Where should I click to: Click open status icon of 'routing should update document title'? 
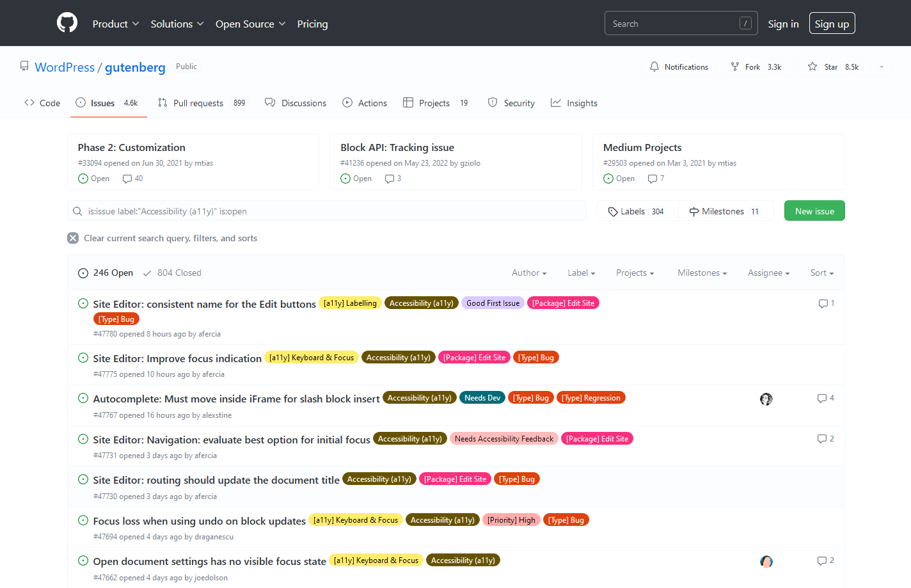pos(83,479)
